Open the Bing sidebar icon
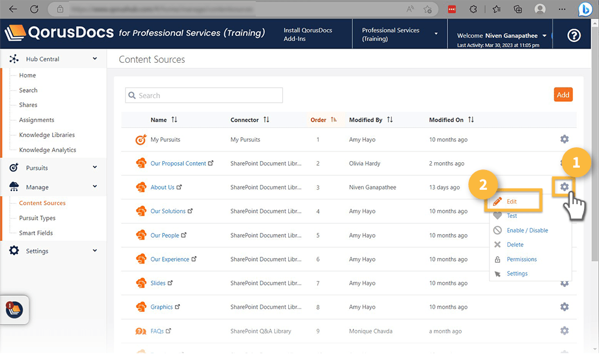599x364 pixels. point(585,9)
